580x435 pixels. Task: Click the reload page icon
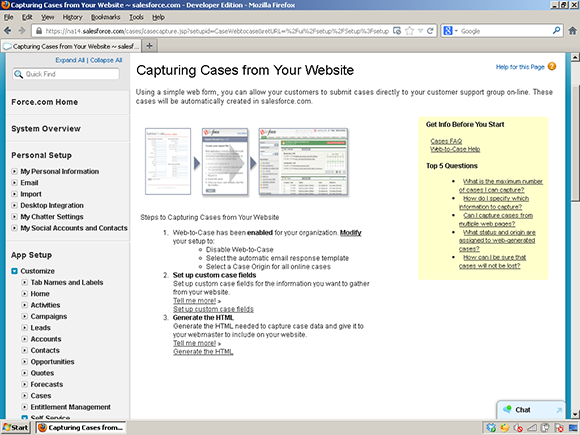tap(430, 31)
